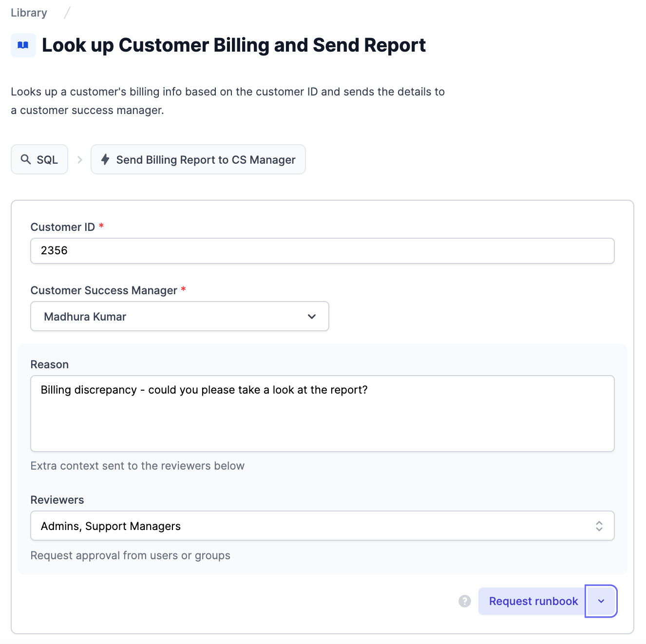Screen dimensions: 646x644
Task: Click the runbook description paragraph
Action: [x=228, y=101]
